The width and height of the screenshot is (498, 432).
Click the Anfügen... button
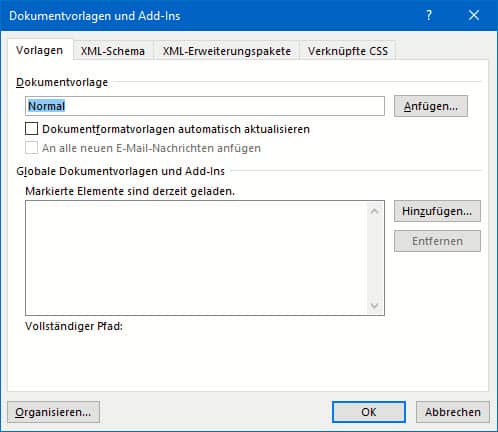pos(431,106)
